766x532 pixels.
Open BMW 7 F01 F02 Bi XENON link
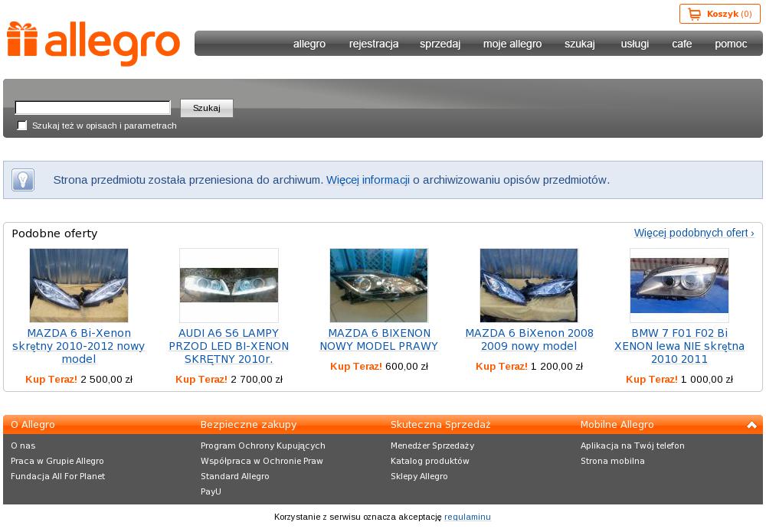679,346
